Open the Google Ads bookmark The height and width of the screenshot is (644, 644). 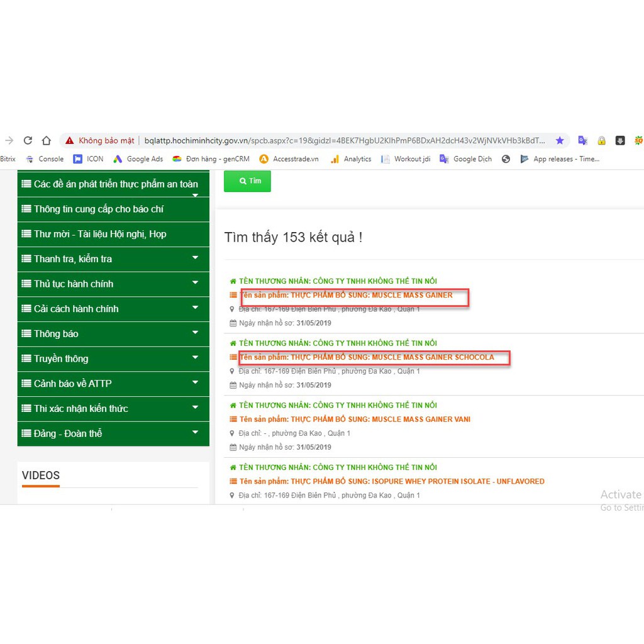[138, 159]
